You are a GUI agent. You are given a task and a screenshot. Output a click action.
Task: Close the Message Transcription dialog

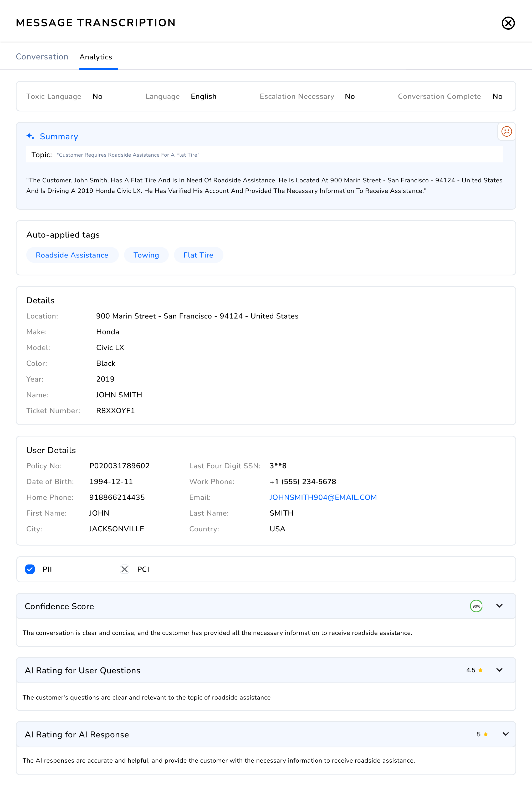pos(508,23)
